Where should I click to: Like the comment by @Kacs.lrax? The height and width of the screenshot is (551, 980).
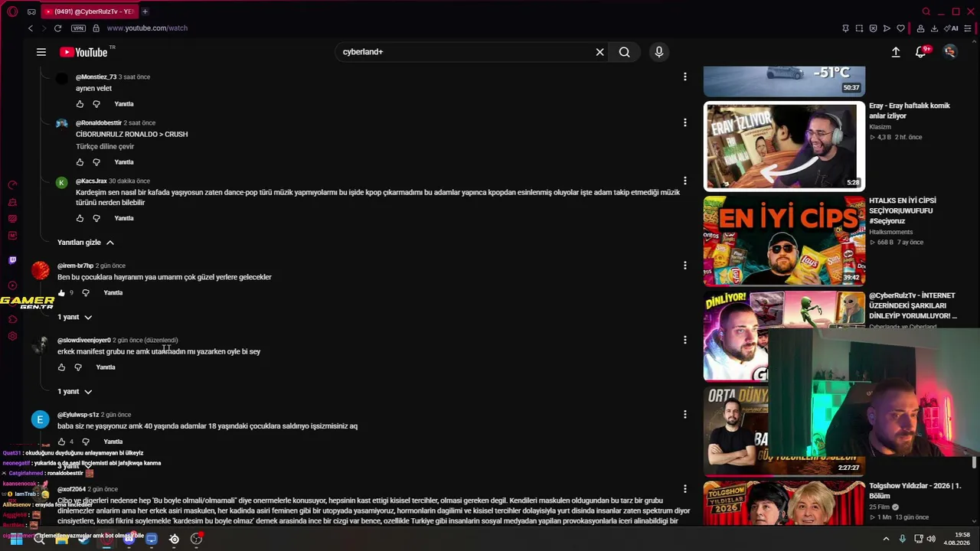click(x=80, y=218)
